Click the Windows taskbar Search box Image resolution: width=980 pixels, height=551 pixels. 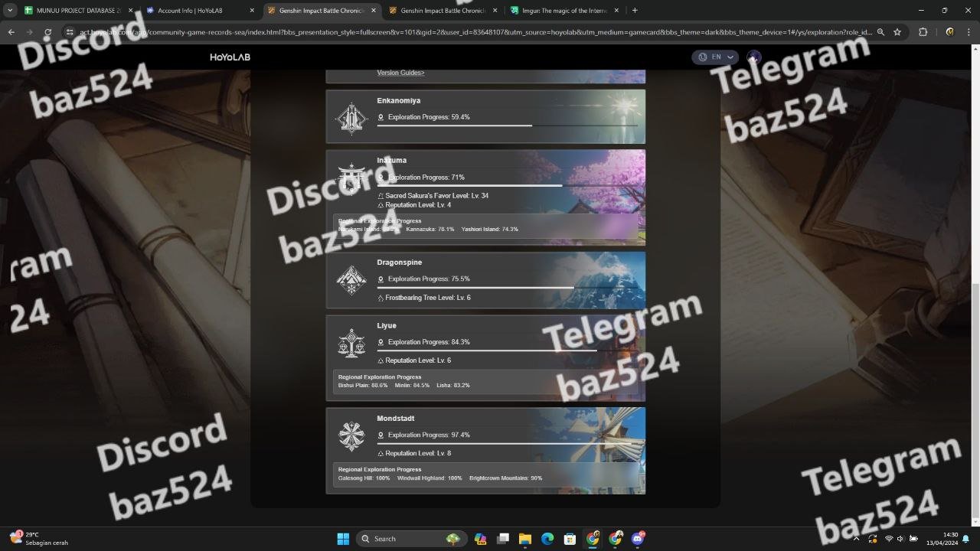(410, 539)
